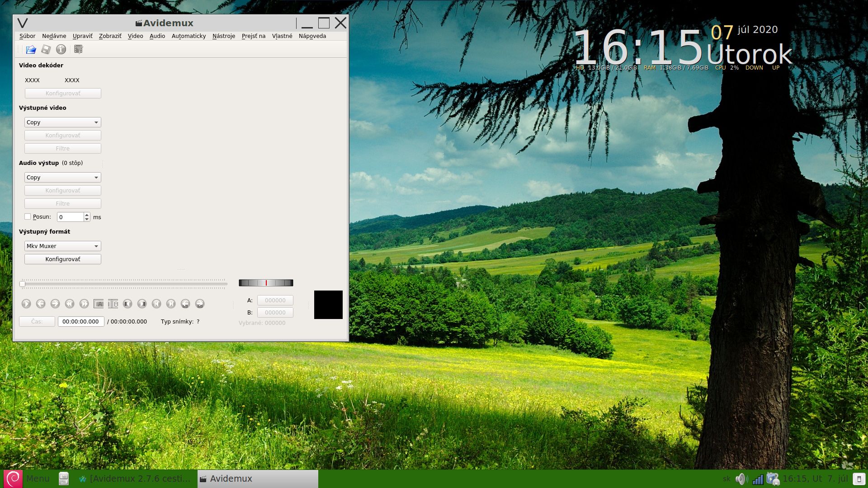Click the forward 60 seconds icon
The image size is (868, 488).
click(x=200, y=304)
